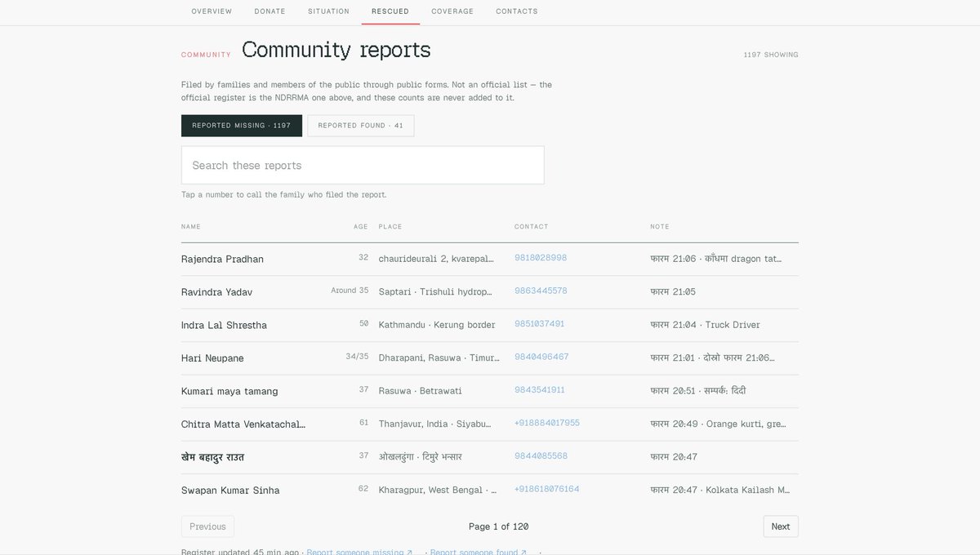Image resolution: width=980 pixels, height=555 pixels.
Task: Click the 1197 SHOWING count
Action: (771, 55)
